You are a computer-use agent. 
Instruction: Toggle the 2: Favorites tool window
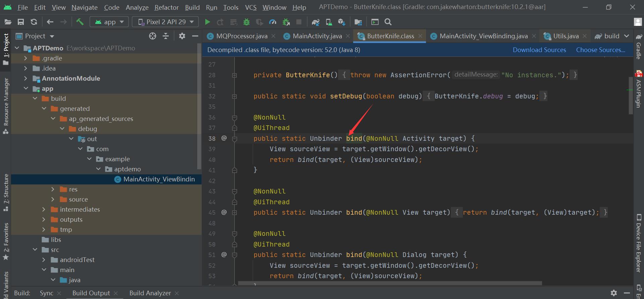coord(6,241)
